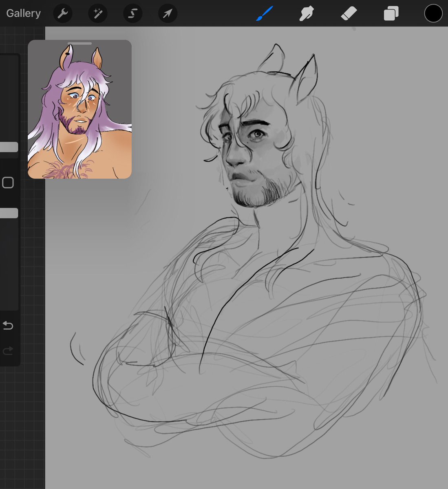Undo the last stroke
Viewport: 448px width, 489px height.
point(8,325)
